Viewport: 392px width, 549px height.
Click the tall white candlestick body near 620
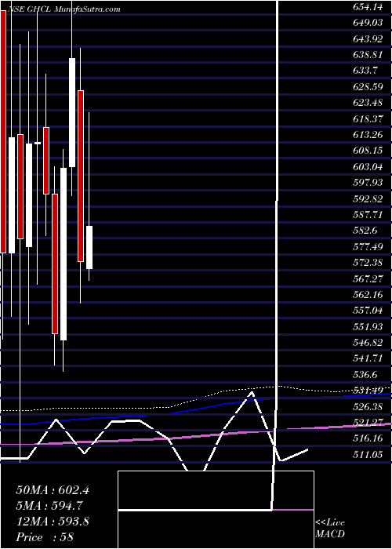(x=72, y=112)
